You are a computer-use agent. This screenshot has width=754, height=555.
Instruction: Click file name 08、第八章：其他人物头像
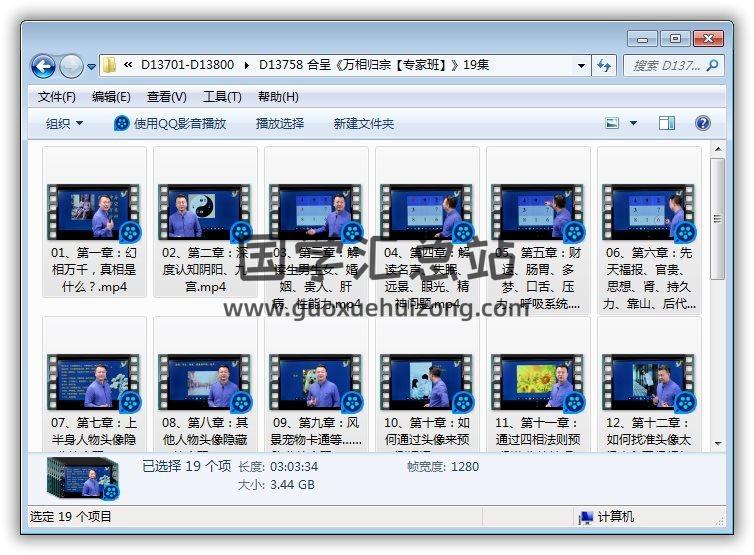pyautogui.click(x=205, y=433)
